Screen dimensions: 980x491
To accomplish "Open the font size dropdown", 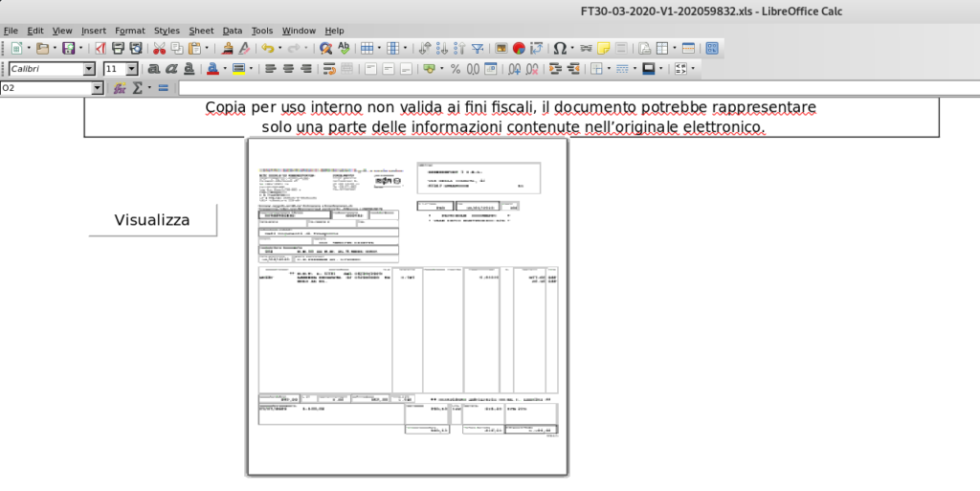I will [x=132, y=69].
